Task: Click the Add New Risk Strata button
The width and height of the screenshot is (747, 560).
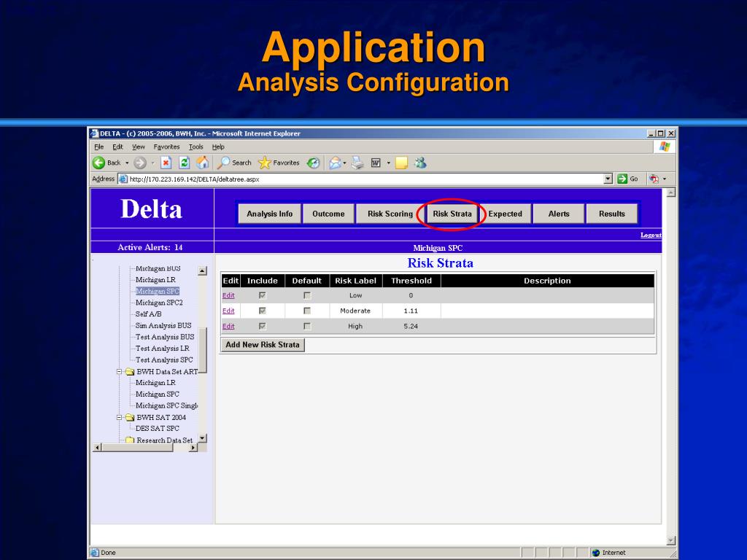Action: pos(263,345)
